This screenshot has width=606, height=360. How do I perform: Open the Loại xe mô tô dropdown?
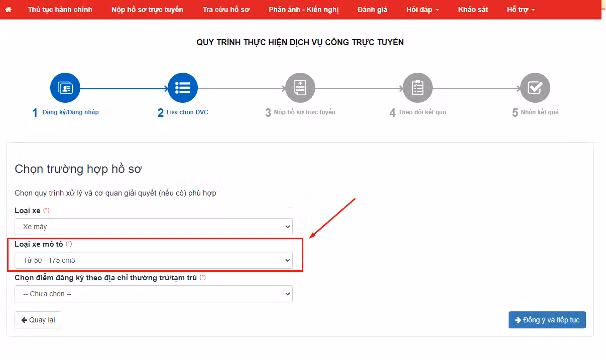click(x=153, y=260)
